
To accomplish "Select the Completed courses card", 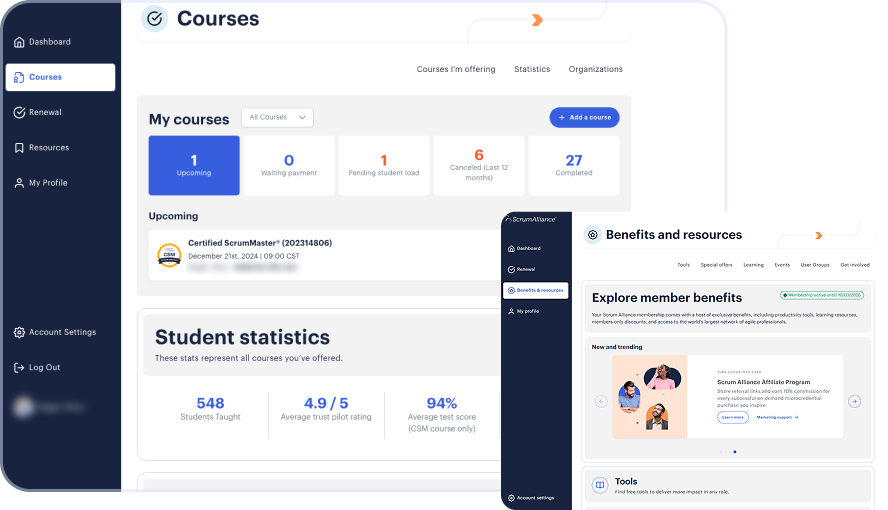I will pyautogui.click(x=574, y=165).
